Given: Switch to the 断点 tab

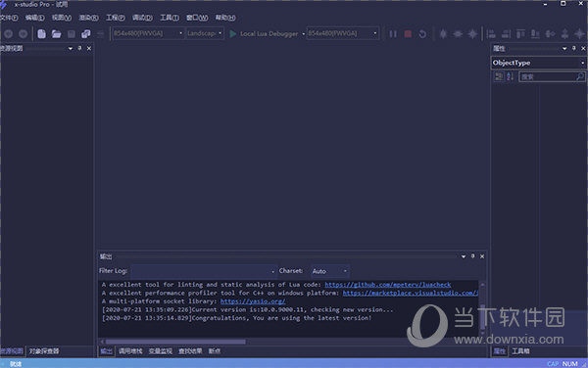Looking at the screenshot, I should tap(215, 351).
